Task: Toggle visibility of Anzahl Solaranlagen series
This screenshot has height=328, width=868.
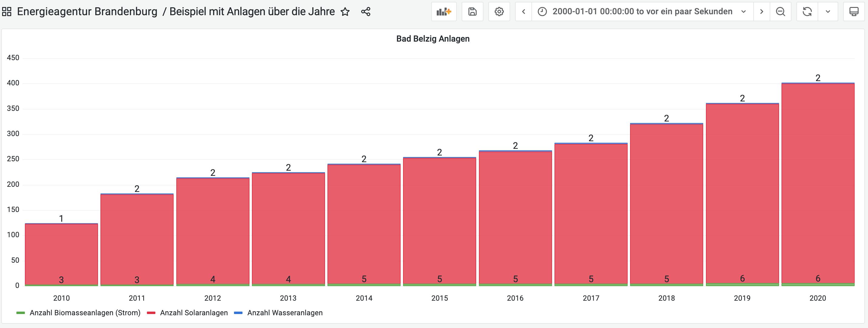Action: (x=194, y=313)
